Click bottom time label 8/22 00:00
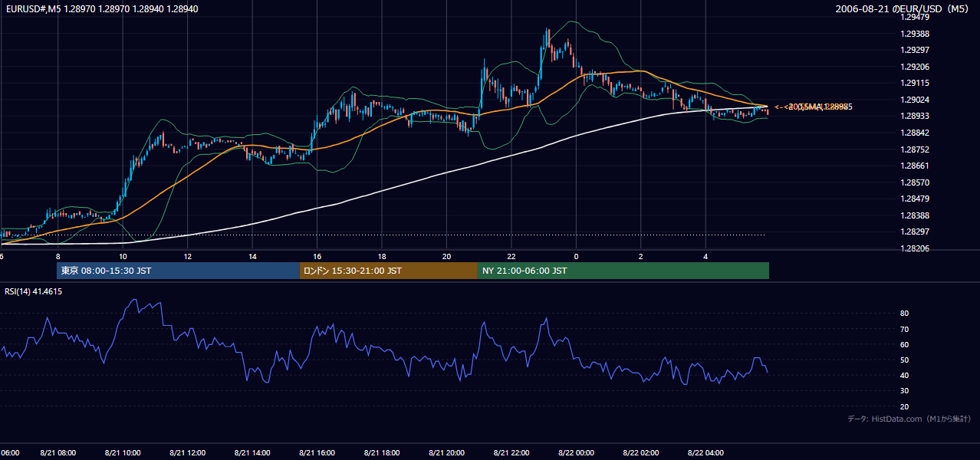This screenshot has height=460, width=980. pos(576,453)
